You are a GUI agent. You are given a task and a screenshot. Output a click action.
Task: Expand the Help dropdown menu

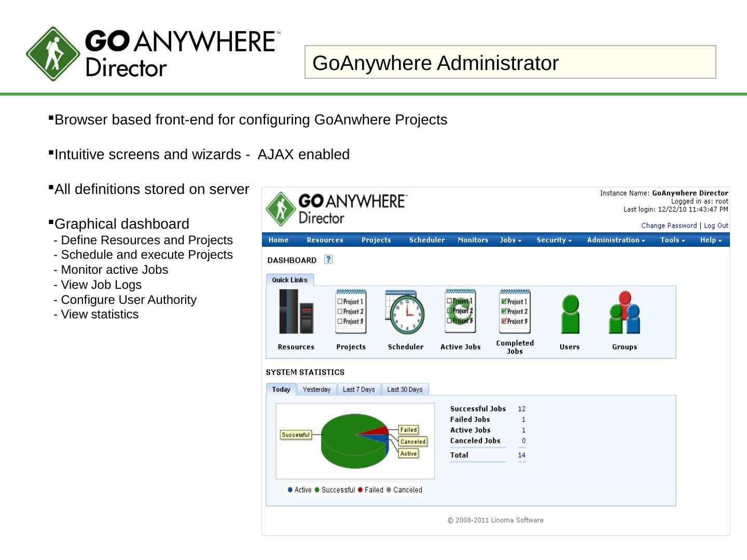click(x=711, y=240)
